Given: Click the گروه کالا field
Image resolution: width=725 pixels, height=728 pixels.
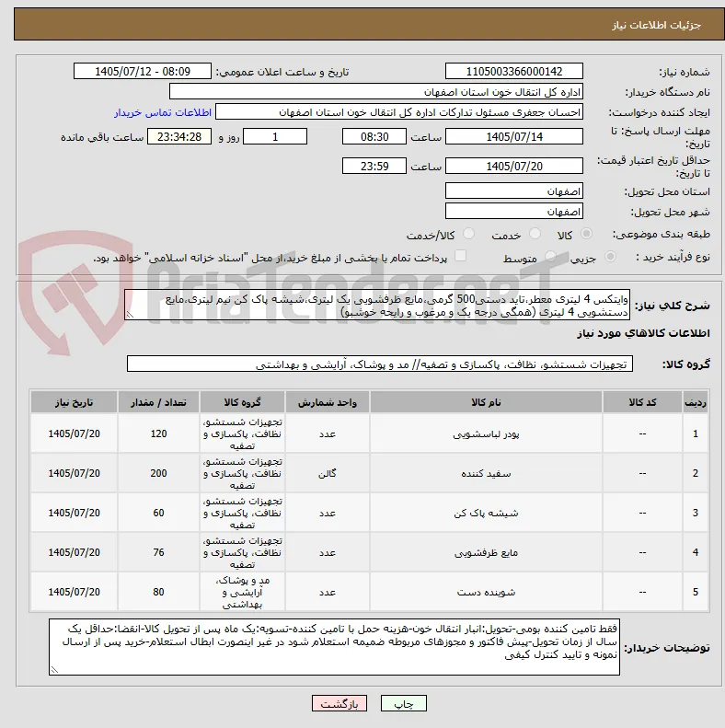Looking at the screenshot, I should click(x=380, y=364).
